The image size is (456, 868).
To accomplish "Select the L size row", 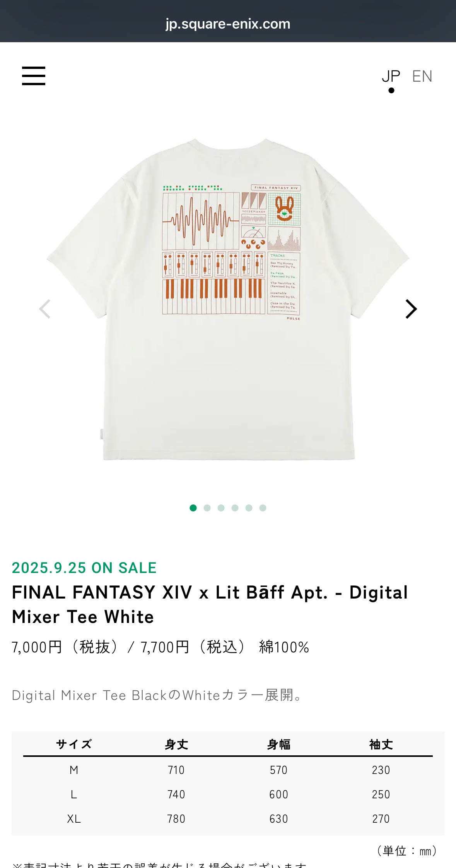I will pyautogui.click(x=228, y=794).
